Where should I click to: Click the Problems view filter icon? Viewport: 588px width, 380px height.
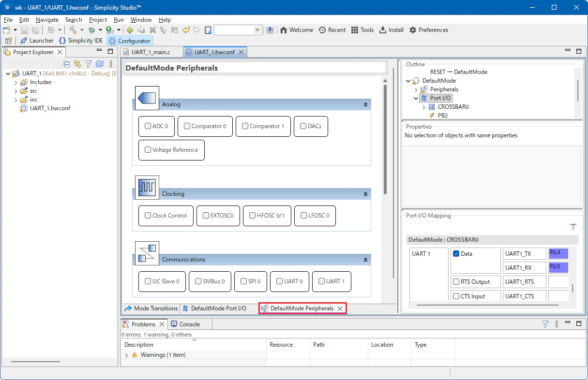coord(545,324)
